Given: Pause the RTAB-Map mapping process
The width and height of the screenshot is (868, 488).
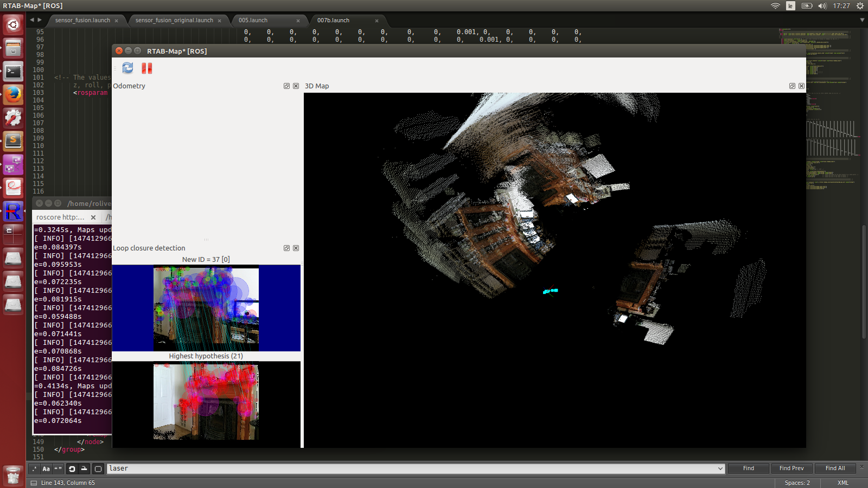Looking at the screenshot, I should click(x=146, y=68).
